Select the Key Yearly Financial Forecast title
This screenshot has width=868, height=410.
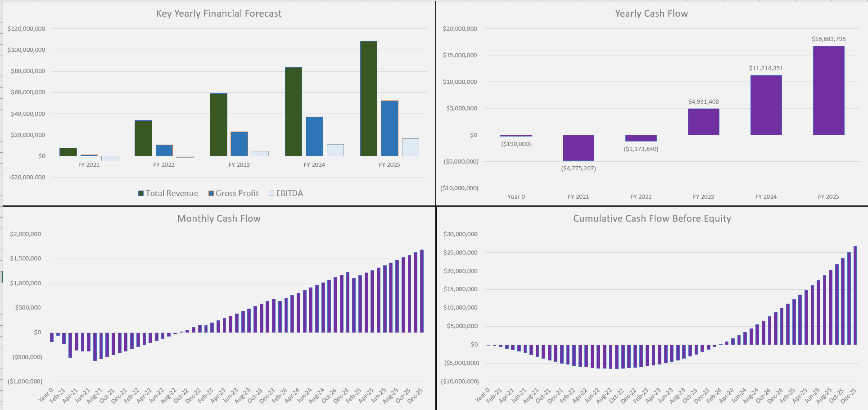(x=219, y=14)
